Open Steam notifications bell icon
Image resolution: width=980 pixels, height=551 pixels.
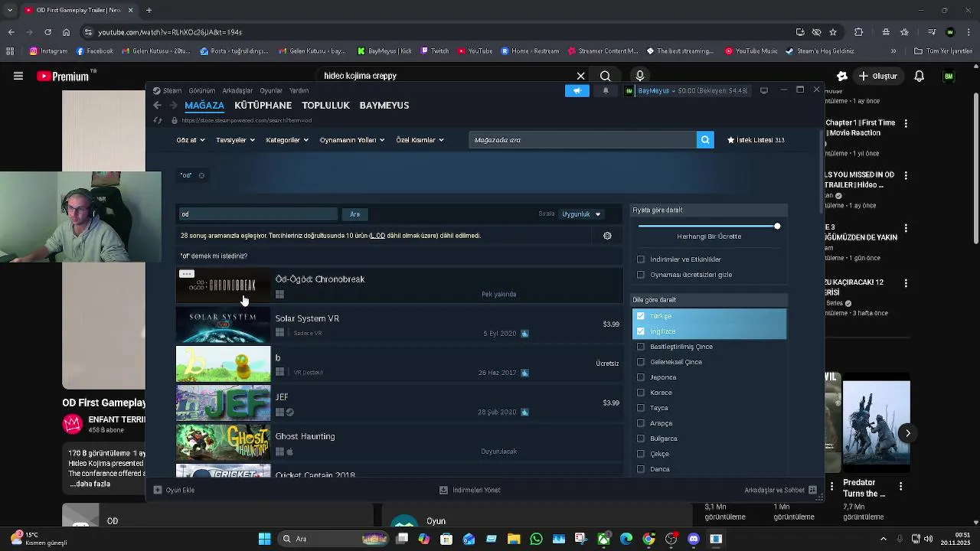pos(606,90)
